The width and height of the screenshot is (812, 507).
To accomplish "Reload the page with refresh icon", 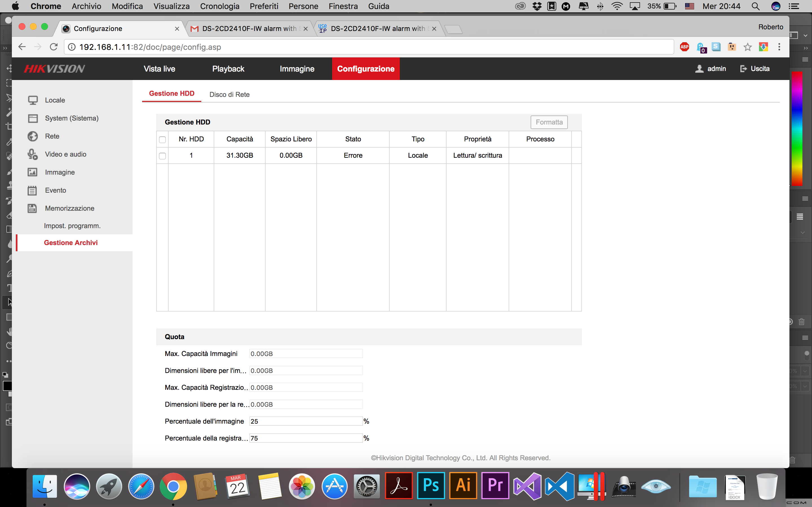I will point(54,47).
